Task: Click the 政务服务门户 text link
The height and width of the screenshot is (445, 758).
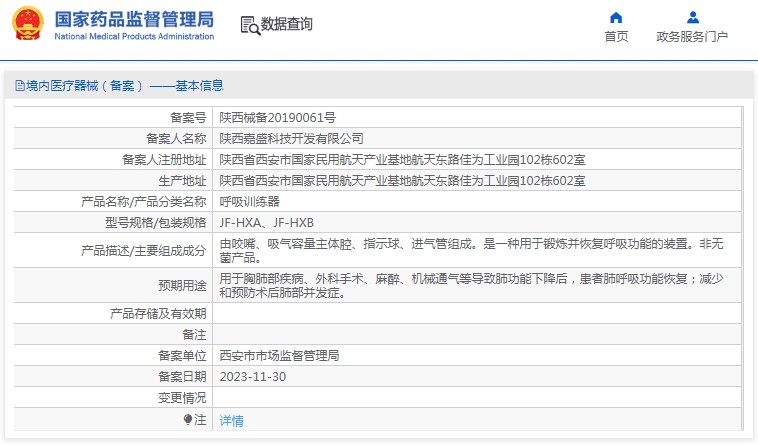Action: click(692, 37)
